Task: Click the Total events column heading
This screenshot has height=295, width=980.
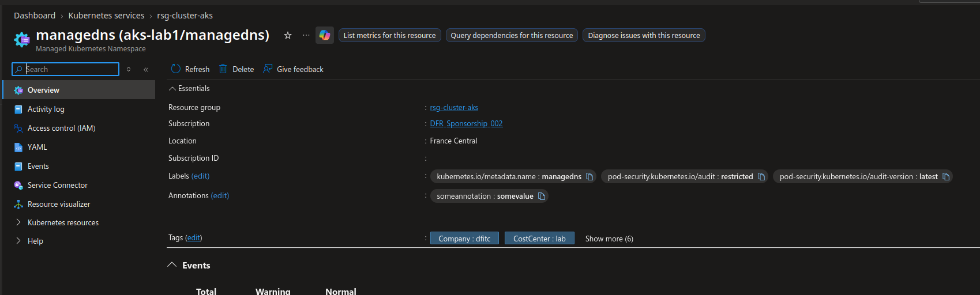Action: [x=206, y=292]
